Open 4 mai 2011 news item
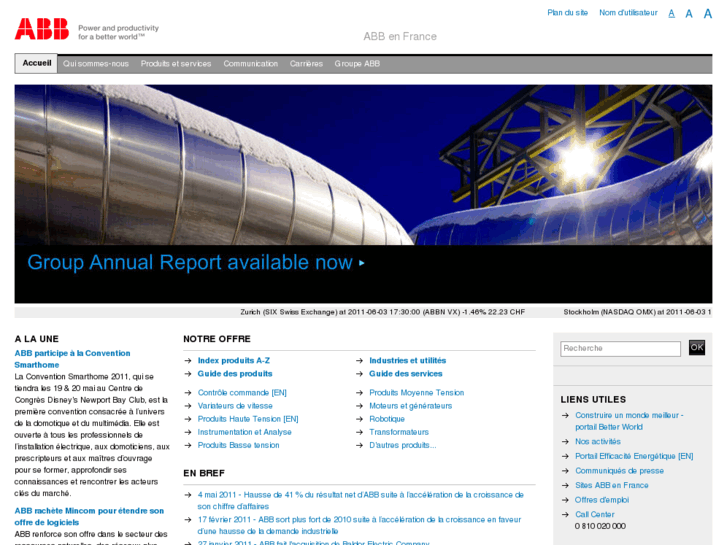 (361, 500)
